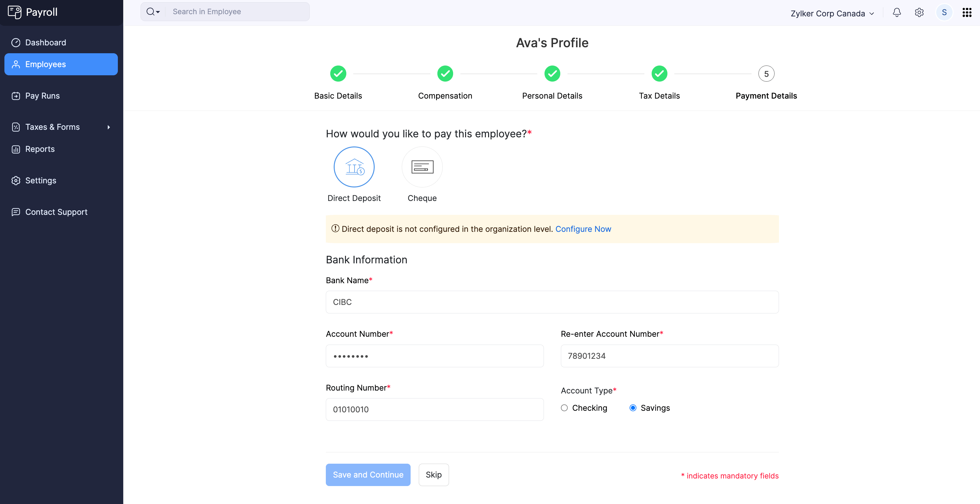Click Configure Now to set up direct deposit
Image resolution: width=980 pixels, height=504 pixels.
point(583,229)
